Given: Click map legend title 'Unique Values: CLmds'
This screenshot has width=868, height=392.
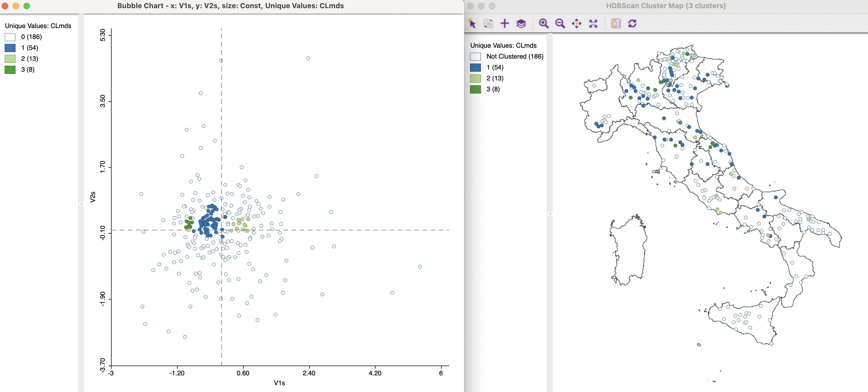Looking at the screenshot, I should 503,46.
